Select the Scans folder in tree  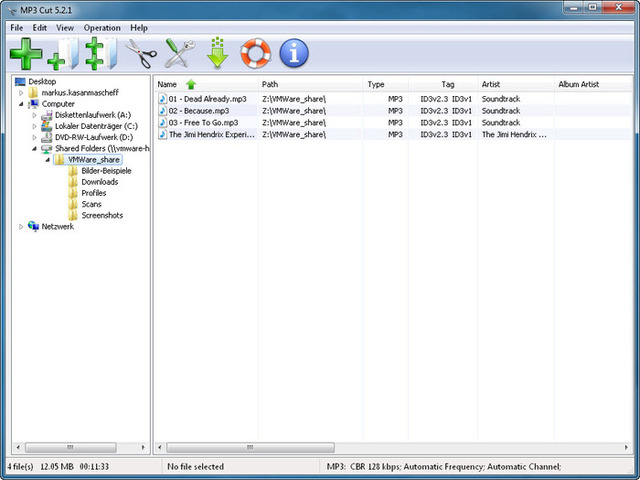click(91, 204)
